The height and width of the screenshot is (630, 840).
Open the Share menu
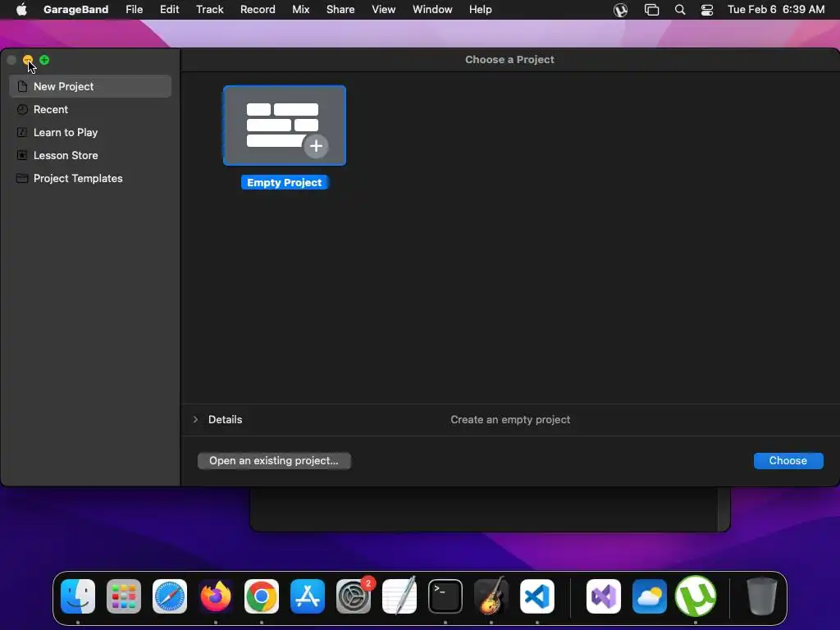340,10
